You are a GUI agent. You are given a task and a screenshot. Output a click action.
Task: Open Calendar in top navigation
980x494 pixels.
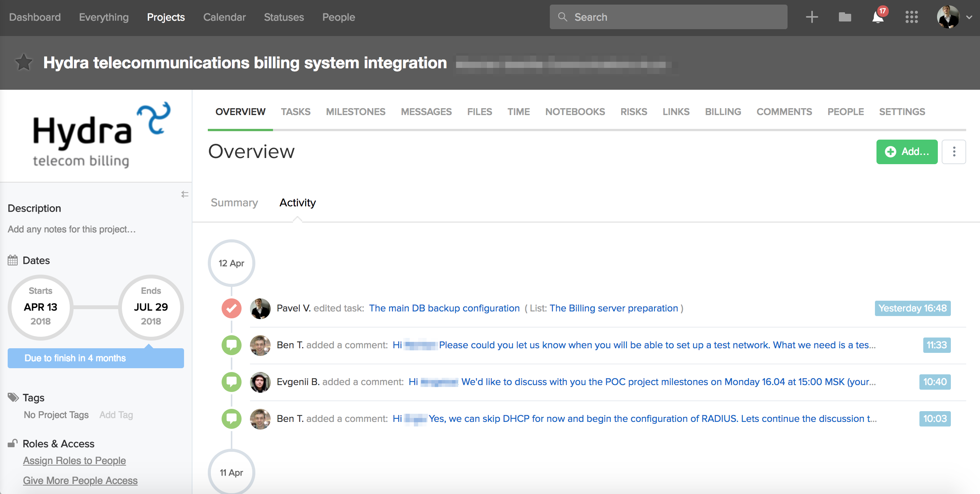[224, 17]
